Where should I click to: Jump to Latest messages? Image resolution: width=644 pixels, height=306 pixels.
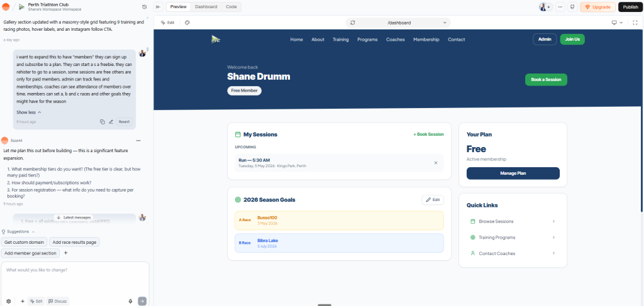[74, 217]
